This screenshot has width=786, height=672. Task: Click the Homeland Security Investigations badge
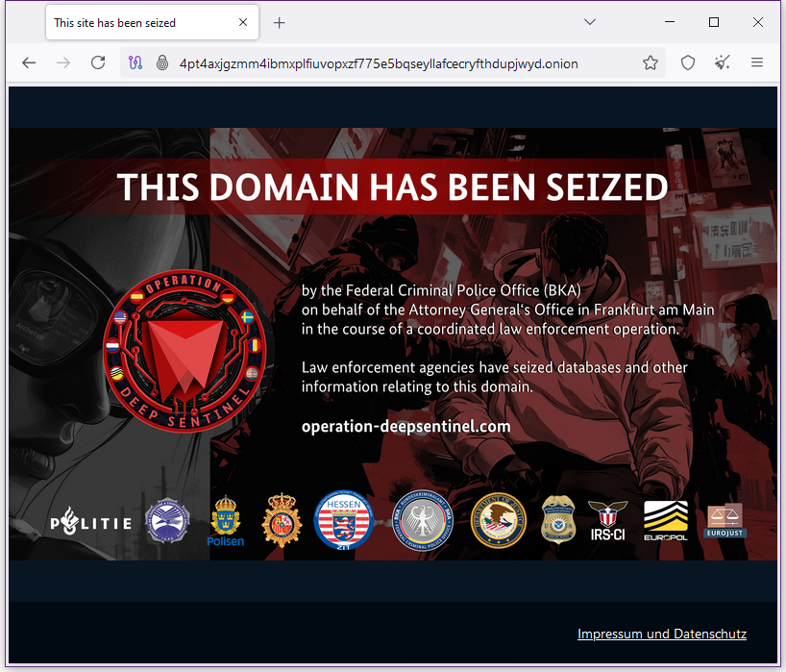558,519
